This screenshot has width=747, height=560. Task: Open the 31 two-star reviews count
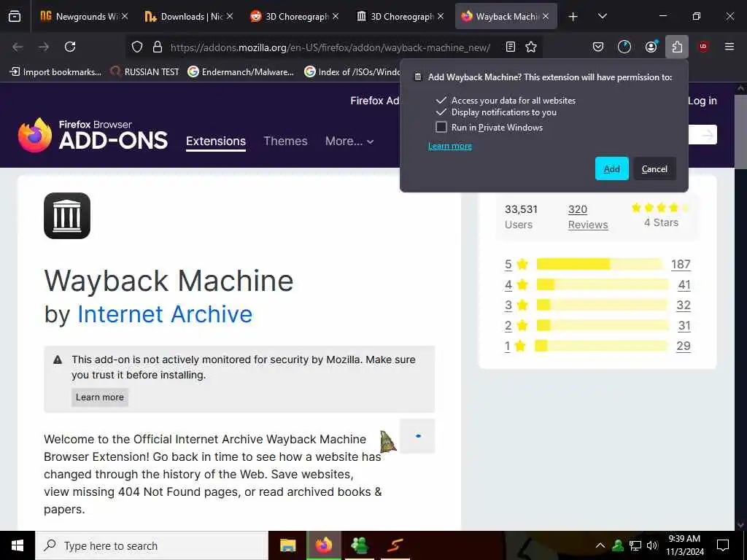684,326
